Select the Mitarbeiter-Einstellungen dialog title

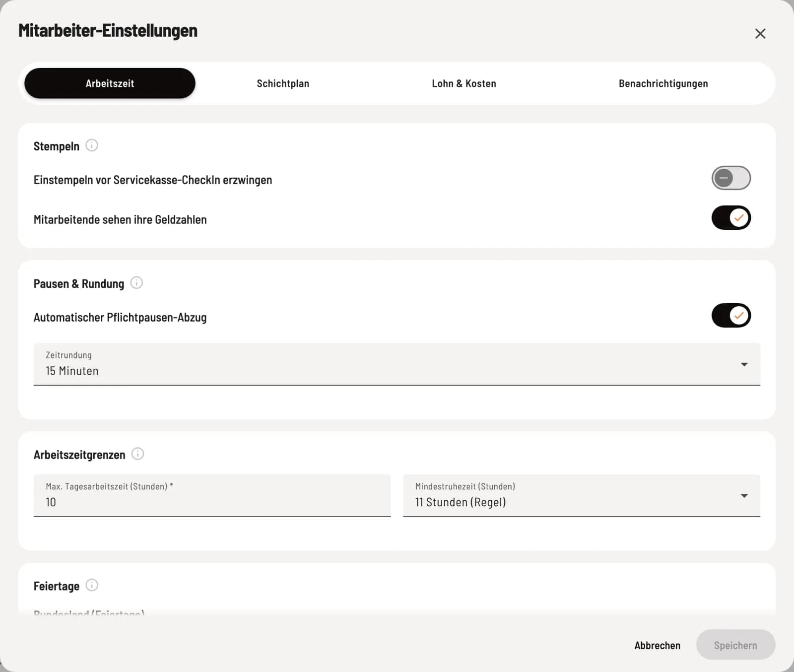(x=108, y=31)
